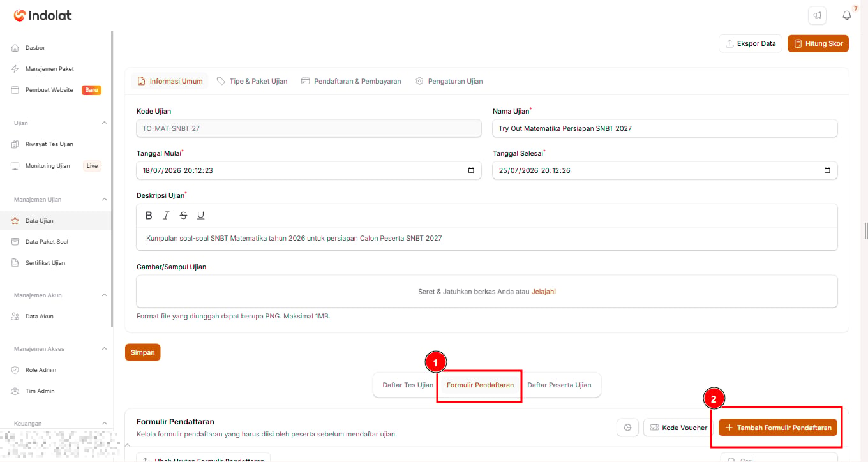Click the Manajemen Paket lightning icon
The height and width of the screenshot is (462, 868).
15,69
